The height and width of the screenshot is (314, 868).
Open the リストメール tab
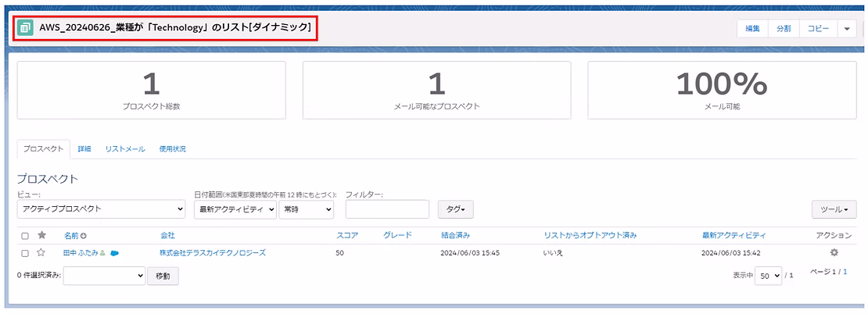click(x=125, y=149)
